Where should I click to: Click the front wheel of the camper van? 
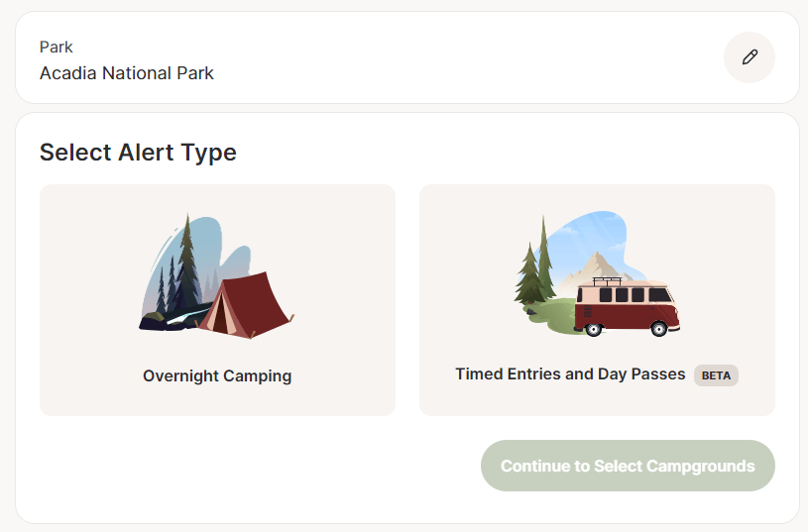(x=657, y=328)
